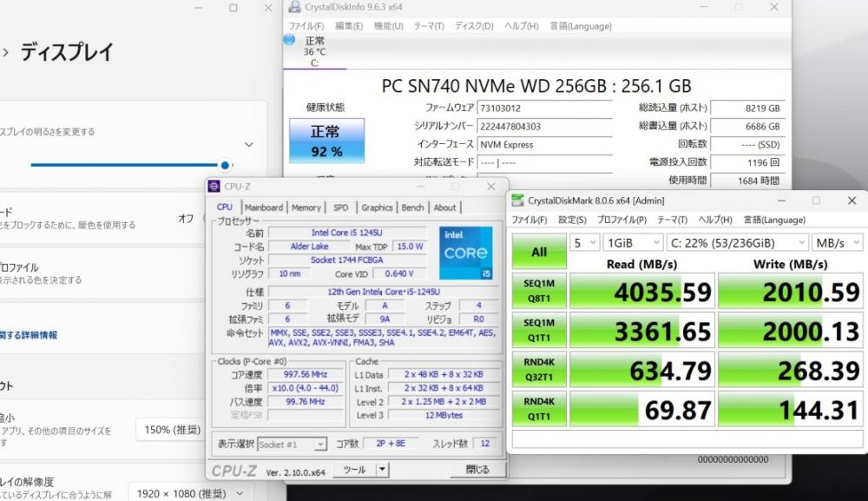The image size is (868, 501).
Task: Click the 4035.59 sequential read result
Action: [x=642, y=292]
